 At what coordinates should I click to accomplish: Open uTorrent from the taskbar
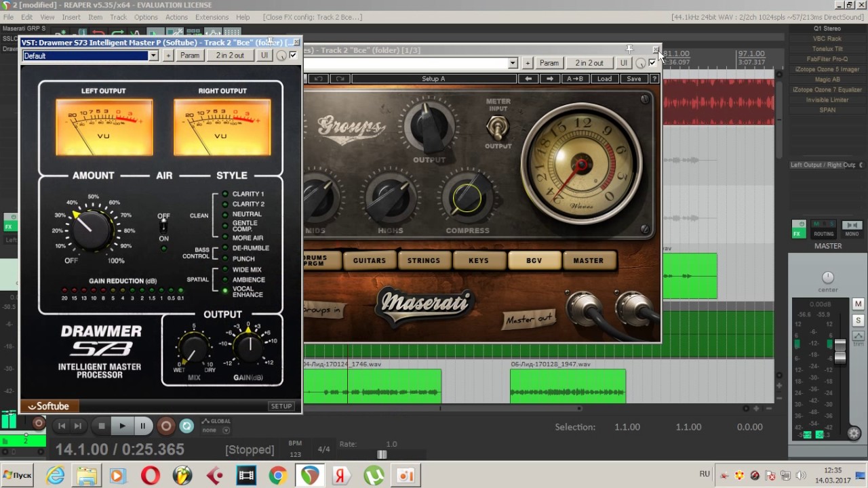(x=373, y=476)
